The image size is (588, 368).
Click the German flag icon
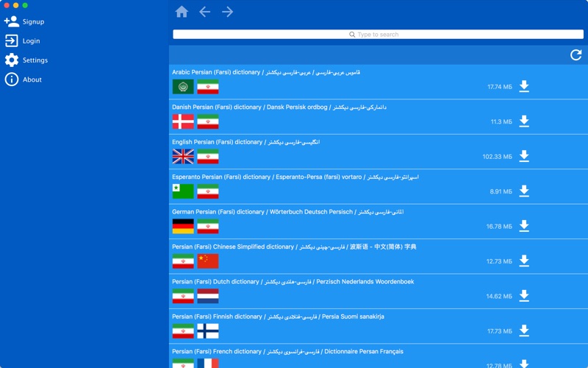click(183, 227)
